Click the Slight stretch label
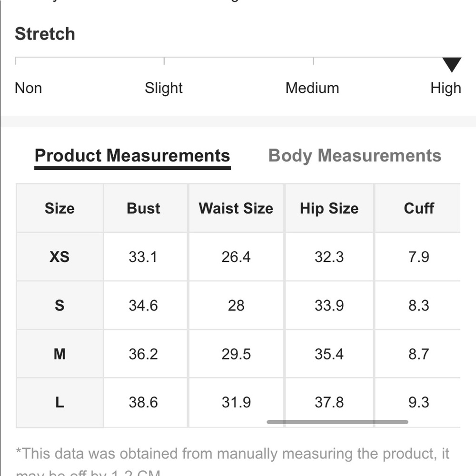The image size is (476, 476). pyautogui.click(x=164, y=88)
